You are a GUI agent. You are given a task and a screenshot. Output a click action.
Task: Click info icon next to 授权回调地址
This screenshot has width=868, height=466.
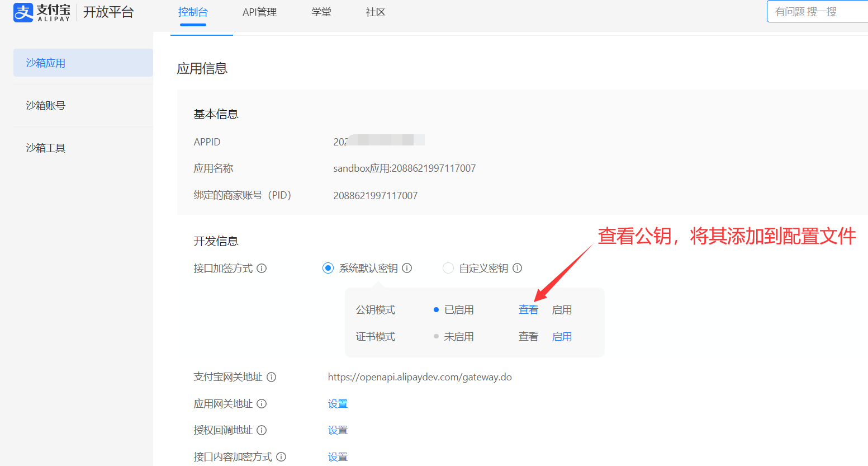[x=262, y=430]
